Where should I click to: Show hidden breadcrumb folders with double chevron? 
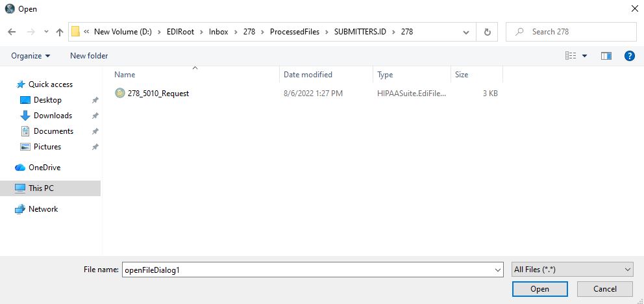86,32
